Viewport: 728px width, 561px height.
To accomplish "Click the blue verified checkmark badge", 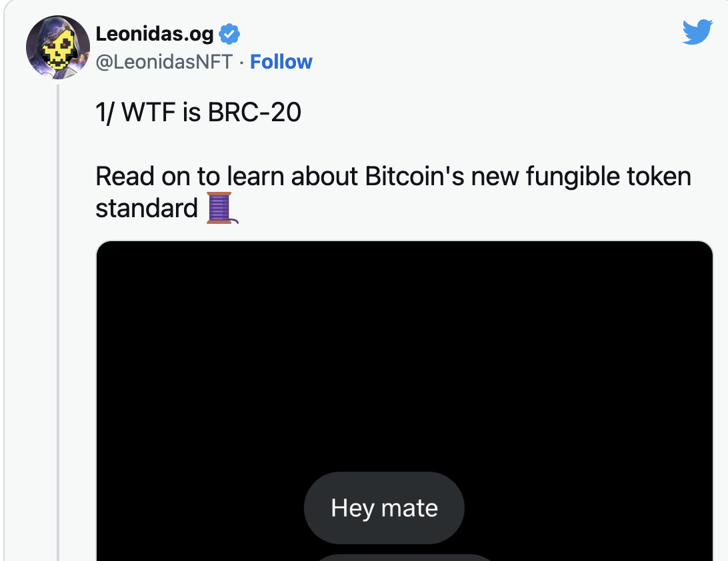I will pyautogui.click(x=229, y=33).
